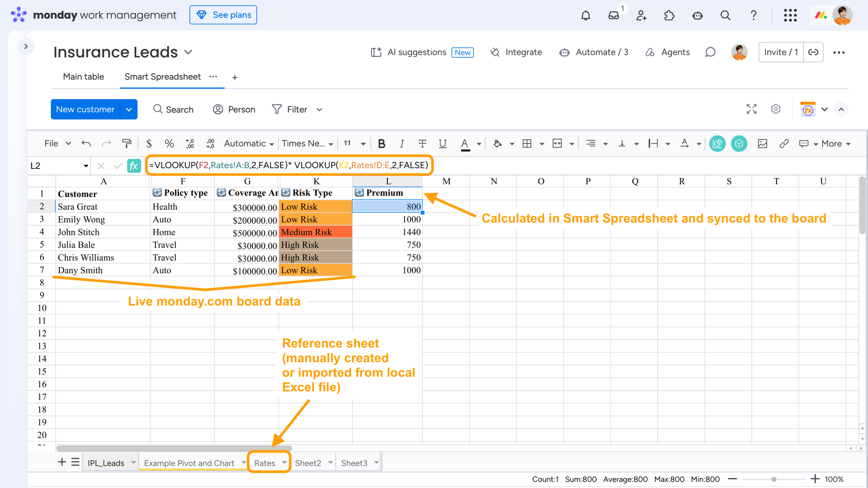Open the Integrate center
This screenshot has width=868, height=488.
point(516,52)
